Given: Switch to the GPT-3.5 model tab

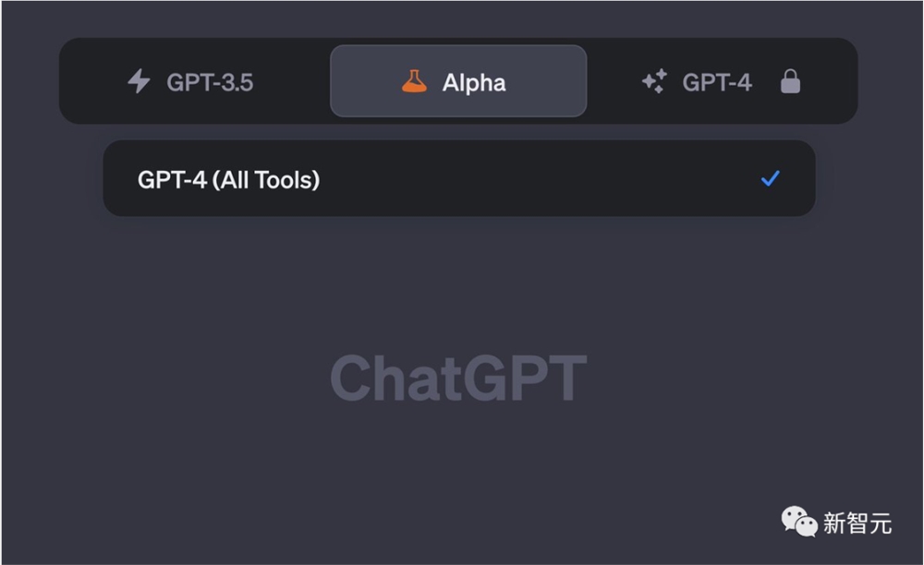Looking at the screenshot, I should coord(191,81).
